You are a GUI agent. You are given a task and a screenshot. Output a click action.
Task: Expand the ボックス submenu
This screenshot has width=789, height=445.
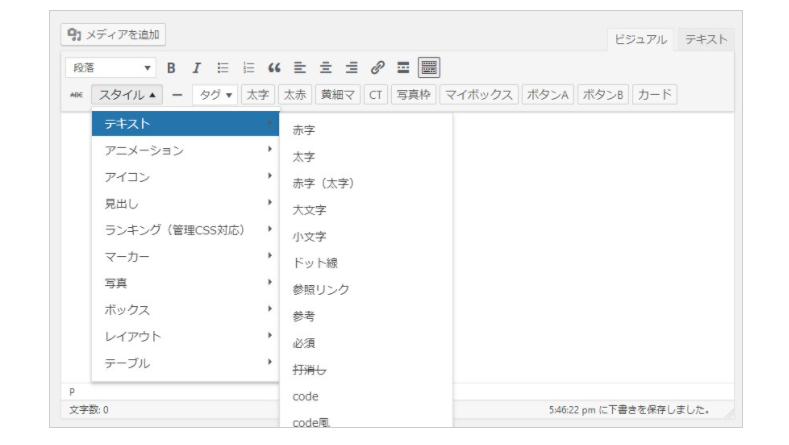(x=185, y=310)
